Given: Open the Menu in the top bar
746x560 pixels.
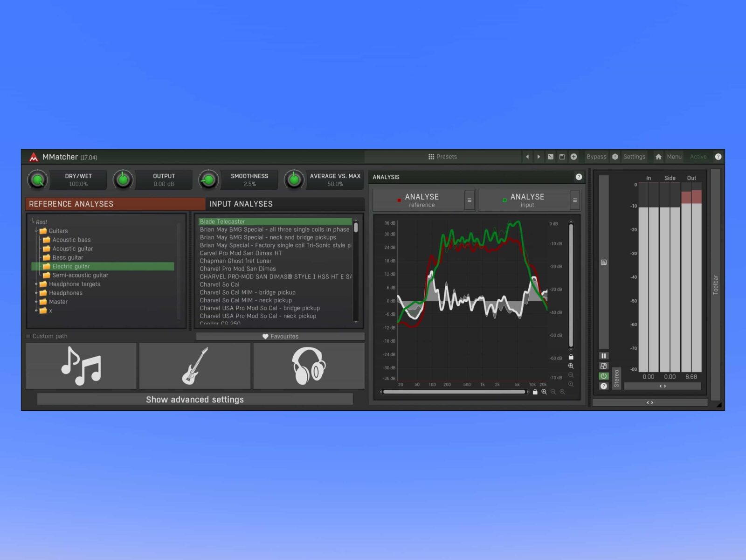Looking at the screenshot, I should tap(674, 157).
